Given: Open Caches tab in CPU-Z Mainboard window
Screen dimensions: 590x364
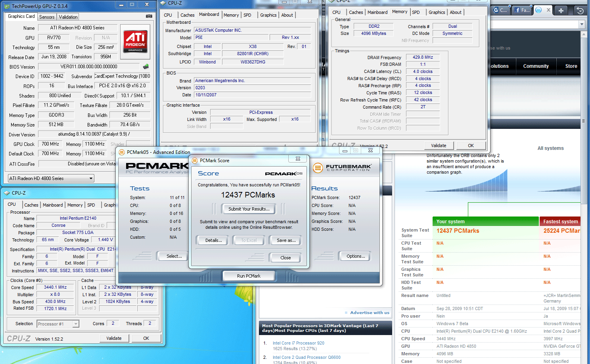Looking at the screenshot, I should (187, 15).
